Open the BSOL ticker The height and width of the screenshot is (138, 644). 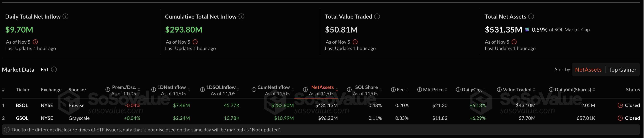click(x=22, y=105)
